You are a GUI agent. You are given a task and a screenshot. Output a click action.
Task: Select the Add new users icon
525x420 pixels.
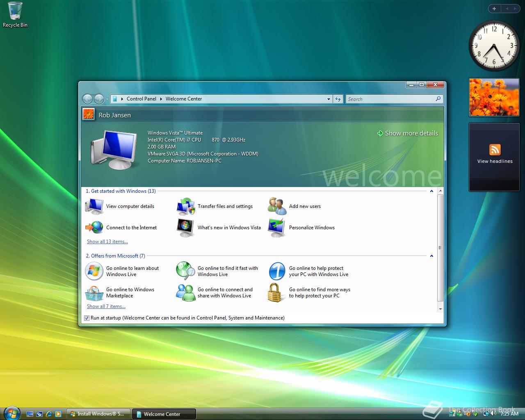point(277,206)
